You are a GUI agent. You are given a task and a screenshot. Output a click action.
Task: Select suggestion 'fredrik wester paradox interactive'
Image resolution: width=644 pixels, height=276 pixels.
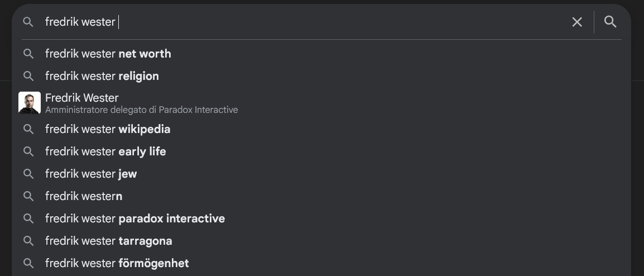(321, 218)
